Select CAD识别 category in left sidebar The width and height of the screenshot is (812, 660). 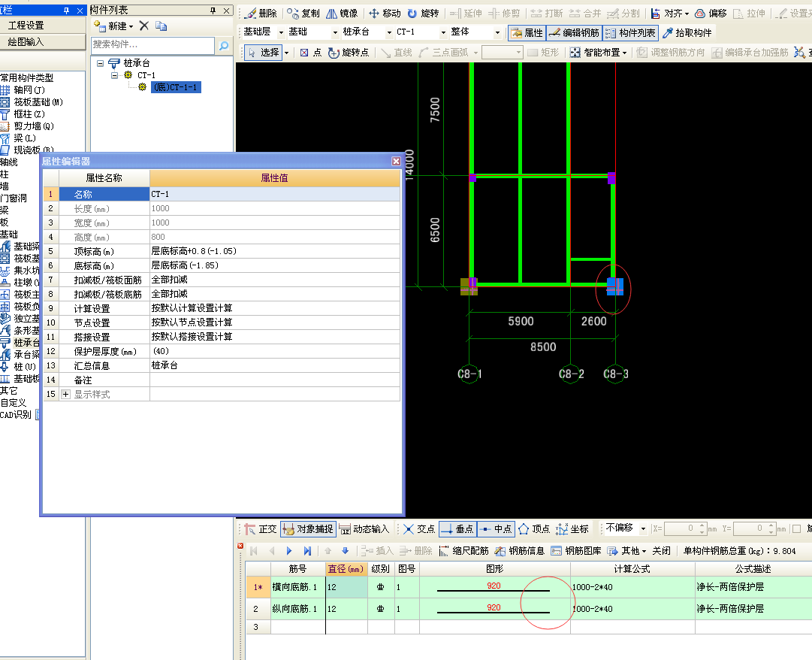click(16, 414)
